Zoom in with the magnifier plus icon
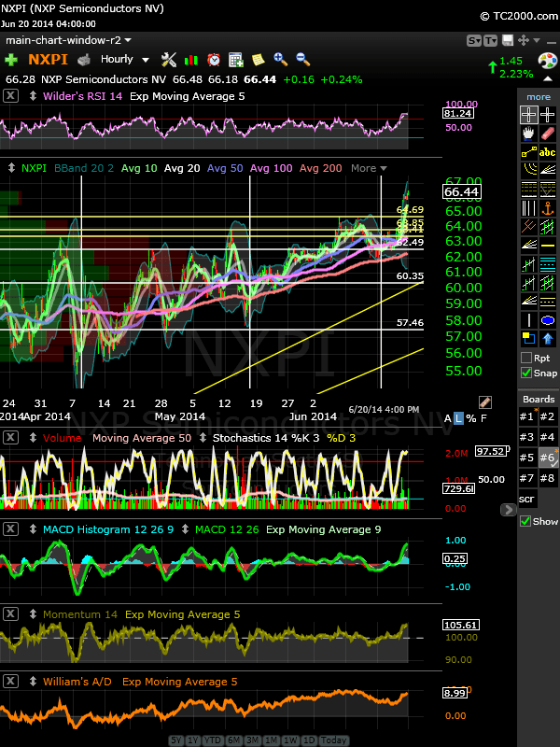Screen dimensions: 560x747 point(281,59)
